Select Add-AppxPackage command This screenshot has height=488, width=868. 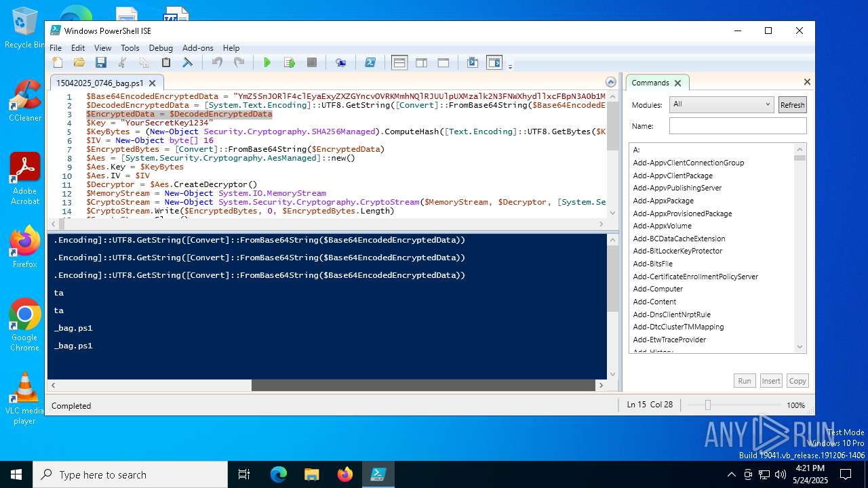[x=663, y=201]
